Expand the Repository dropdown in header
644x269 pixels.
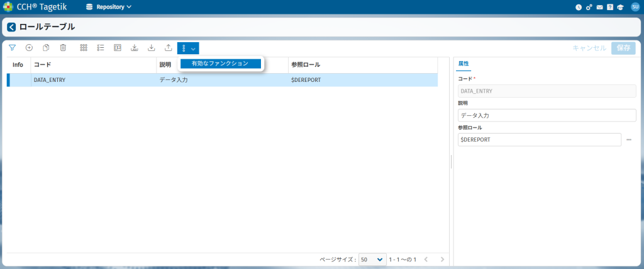click(x=109, y=7)
